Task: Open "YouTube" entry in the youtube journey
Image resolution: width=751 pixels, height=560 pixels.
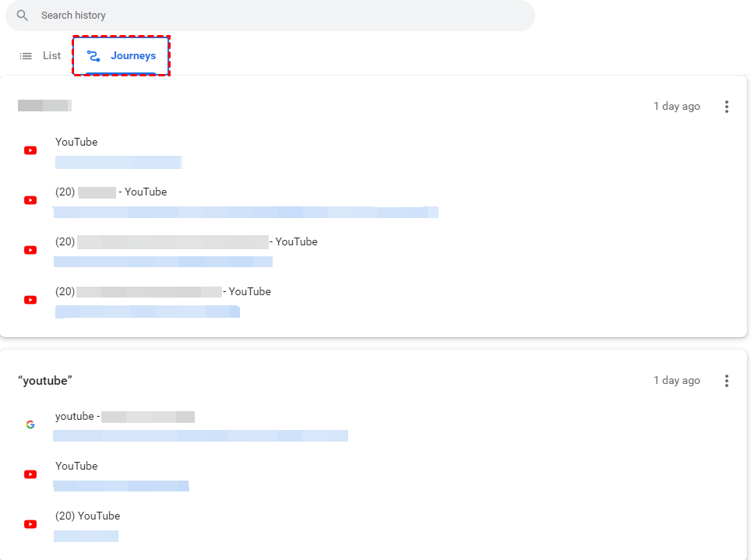Action: click(x=76, y=467)
